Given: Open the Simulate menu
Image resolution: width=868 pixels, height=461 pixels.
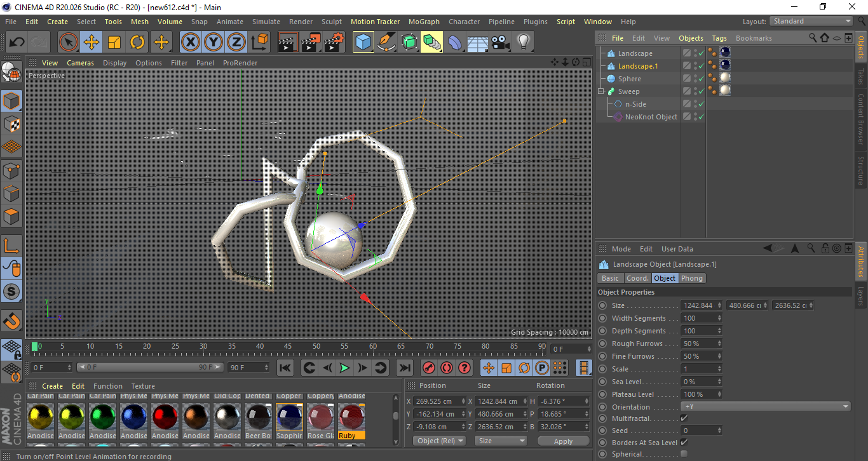Looking at the screenshot, I should pos(266,22).
